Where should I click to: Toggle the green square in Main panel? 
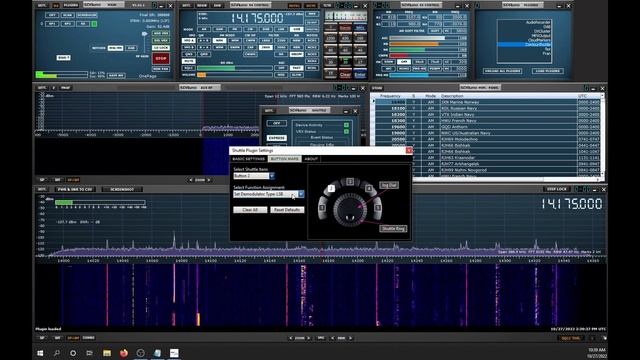94,24
